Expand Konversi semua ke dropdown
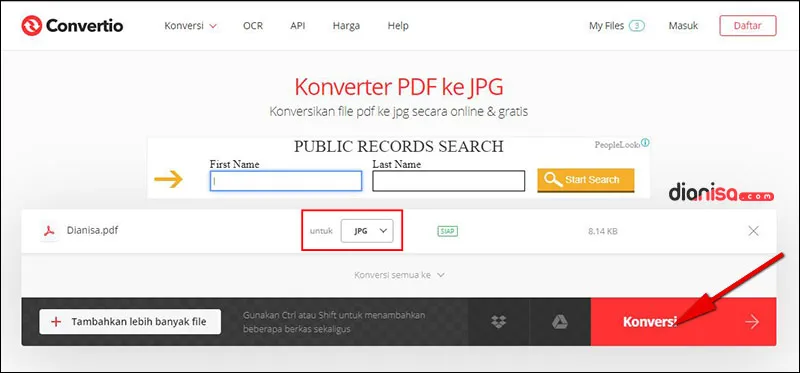 (x=399, y=275)
